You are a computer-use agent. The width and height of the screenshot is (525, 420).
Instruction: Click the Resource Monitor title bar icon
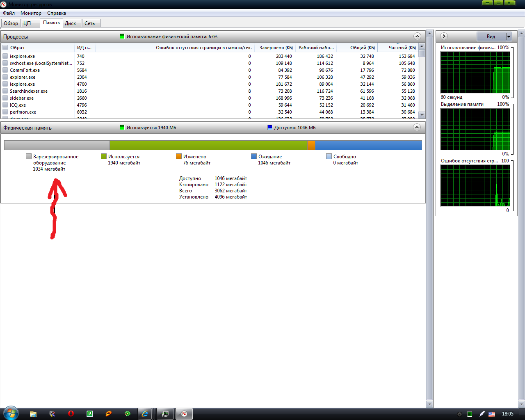click(x=4, y=4)
